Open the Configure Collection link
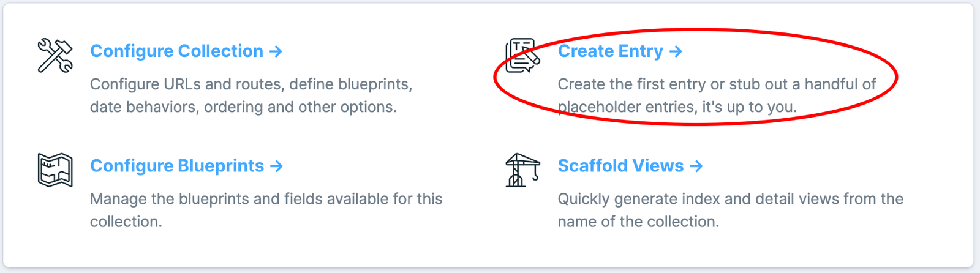Image resolution: width=980 pixels, height=273 pixels. (176, 51)
